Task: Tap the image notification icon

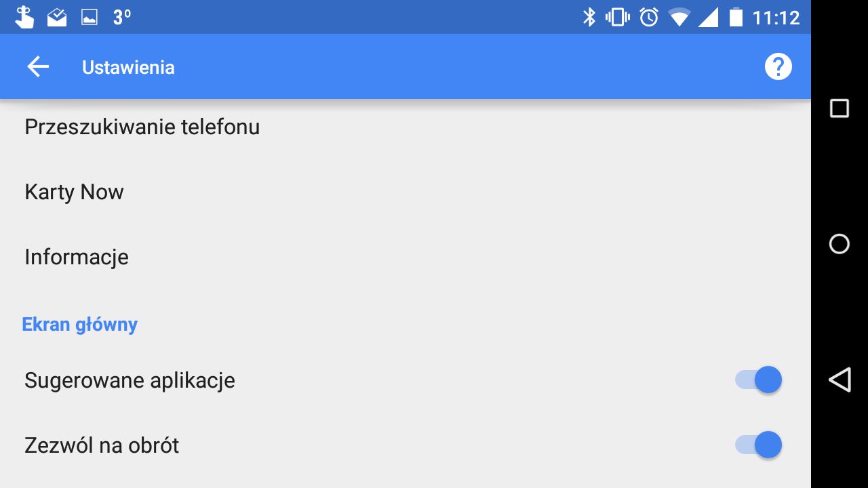Action: (90, 17)
